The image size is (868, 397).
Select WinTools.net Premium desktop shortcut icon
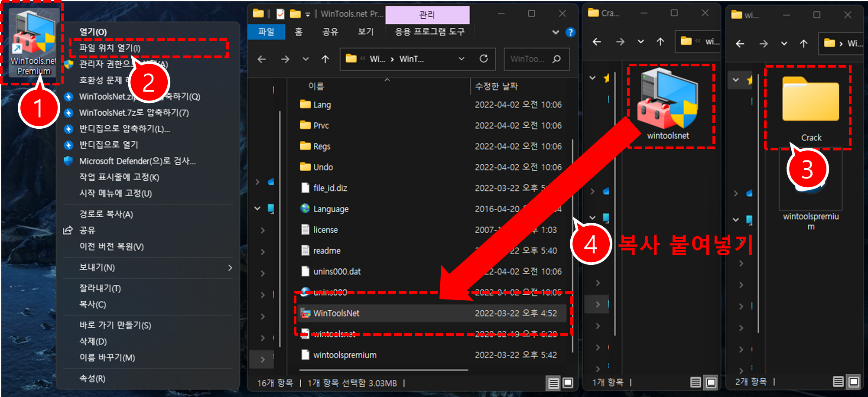click(x=33, y=42)
